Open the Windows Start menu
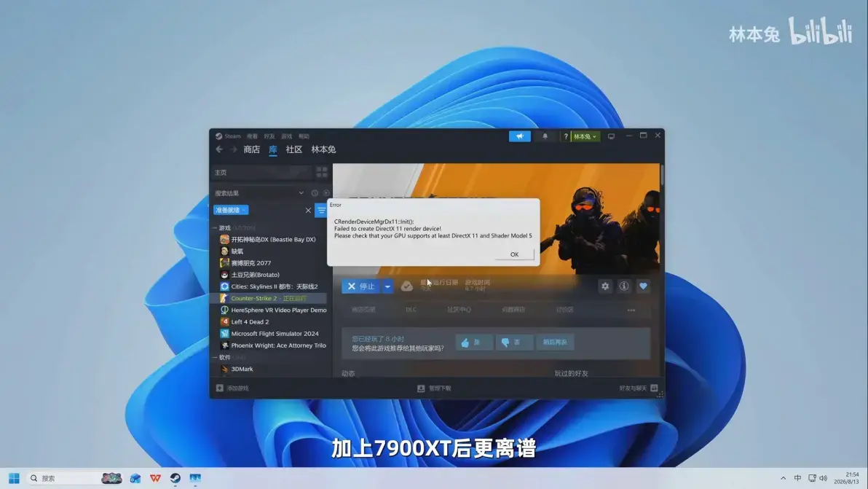868x489 pixels. (14, 478)
